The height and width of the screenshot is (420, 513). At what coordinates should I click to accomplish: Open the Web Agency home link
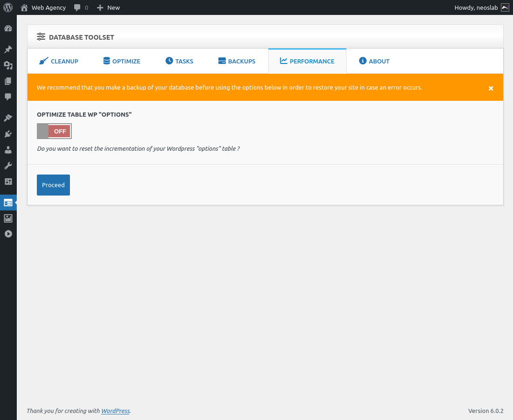pos(43,7)
